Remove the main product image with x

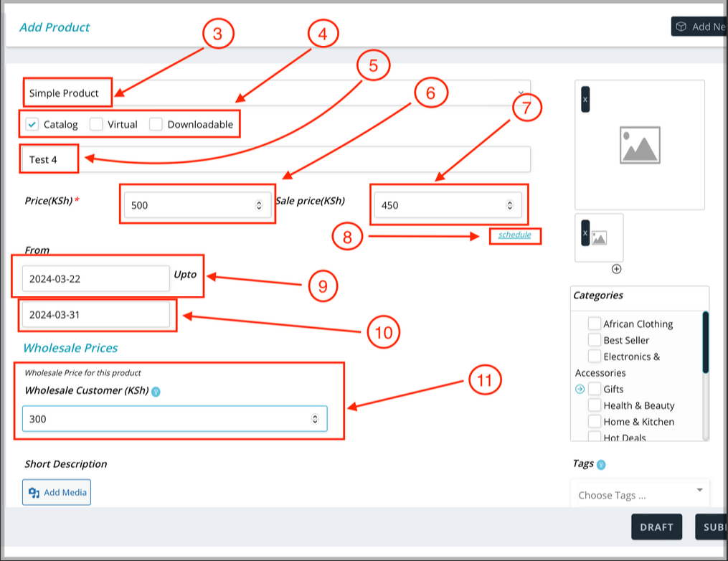coord(585,100)
